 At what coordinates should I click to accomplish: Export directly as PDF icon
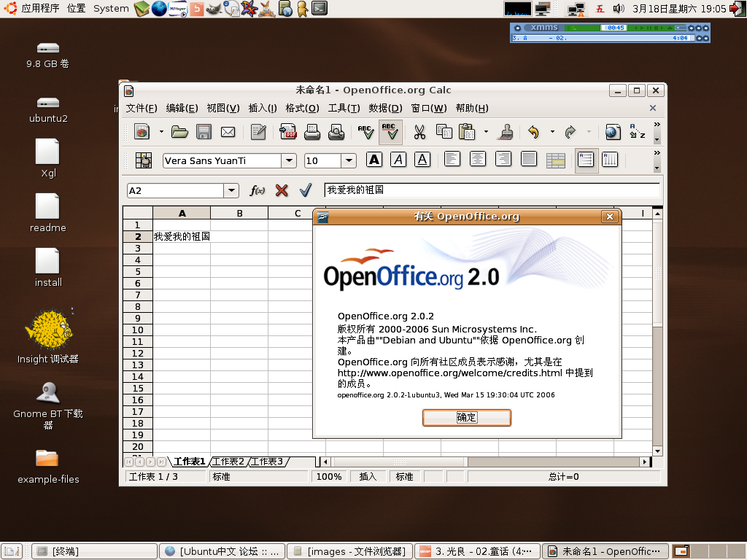point(287,132)
